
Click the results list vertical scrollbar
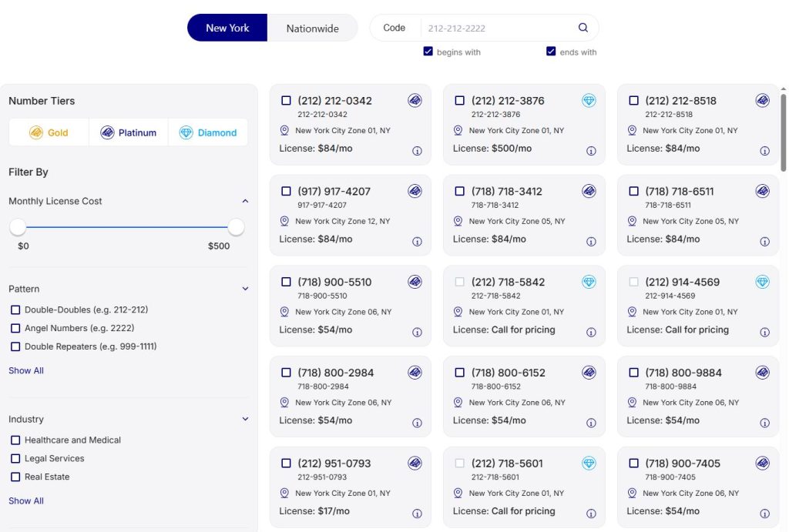(783, 133)
